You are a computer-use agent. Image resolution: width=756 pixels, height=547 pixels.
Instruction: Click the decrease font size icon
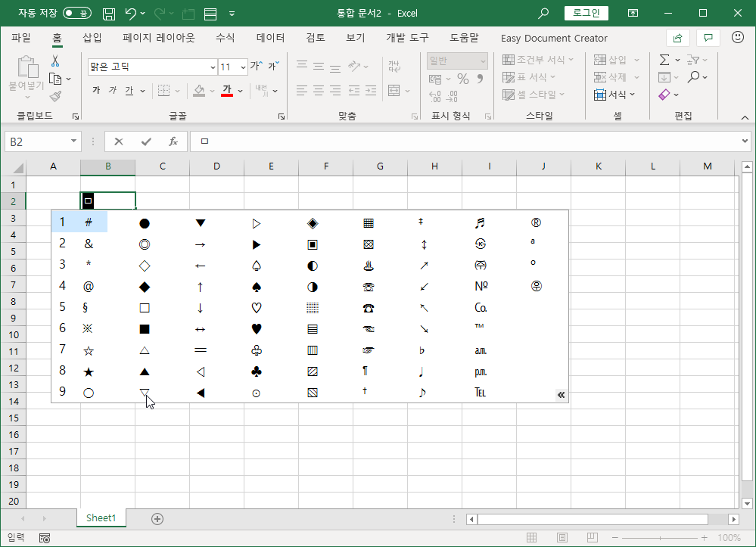tap(274, 66)
